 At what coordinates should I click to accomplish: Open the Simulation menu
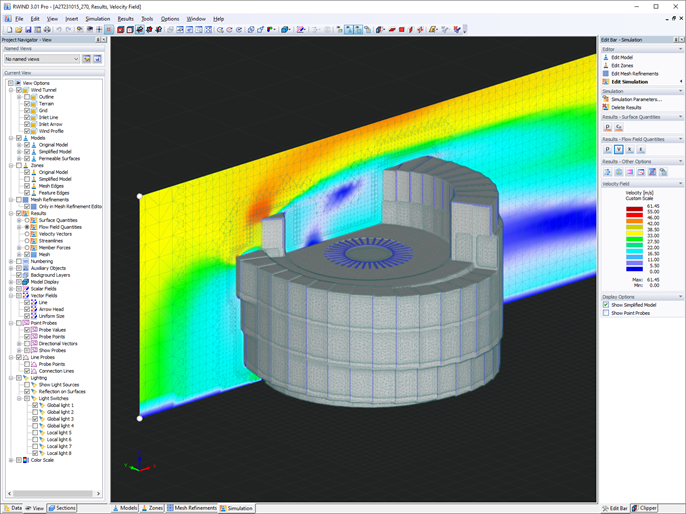point(98,19)
